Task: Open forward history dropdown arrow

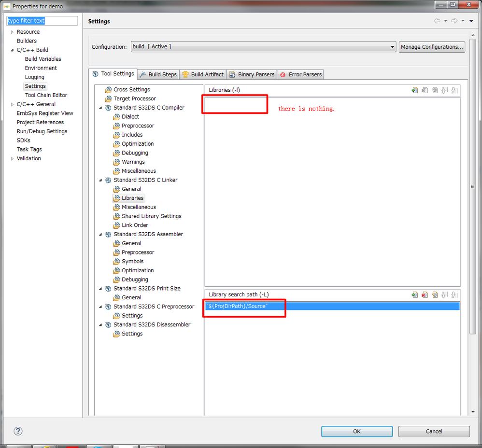Action: (463, 21)
